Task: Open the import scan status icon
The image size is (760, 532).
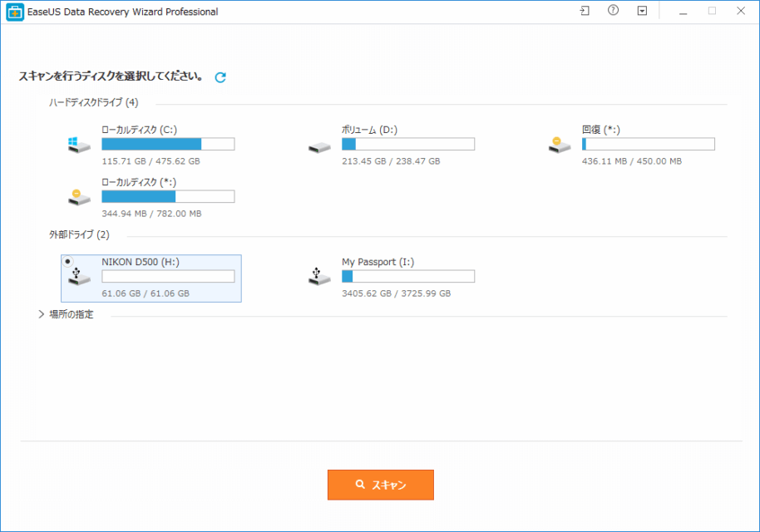Action: pos(585,11)
